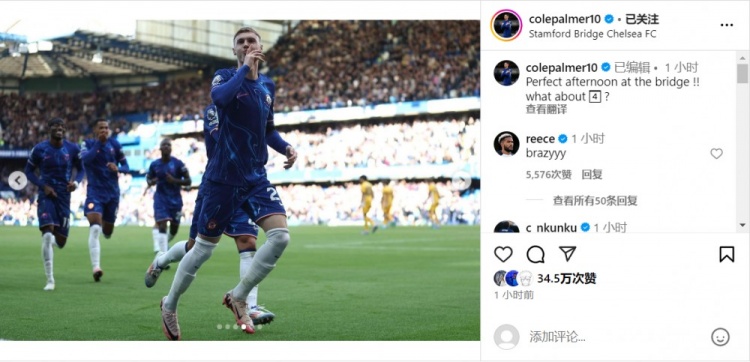This screenshot has width=750, height=362.
Task: Open reece's profile avatar
Action: [506, 143]
